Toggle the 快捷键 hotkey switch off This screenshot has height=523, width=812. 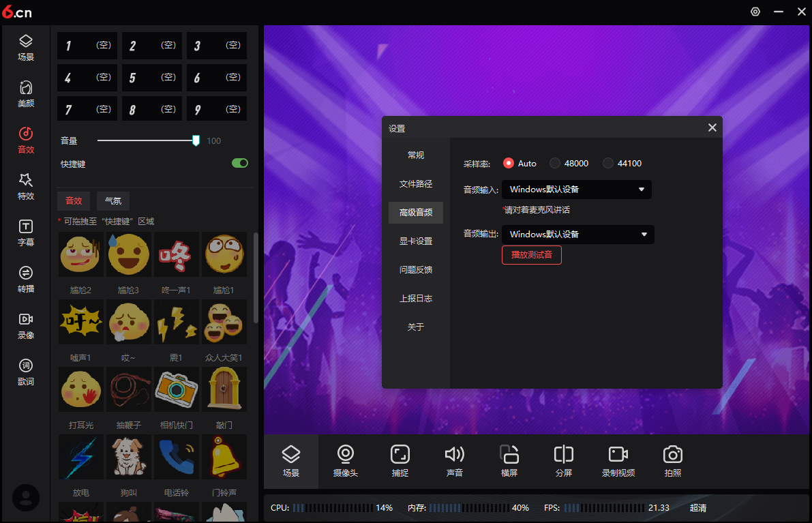[x=240, y=163]
